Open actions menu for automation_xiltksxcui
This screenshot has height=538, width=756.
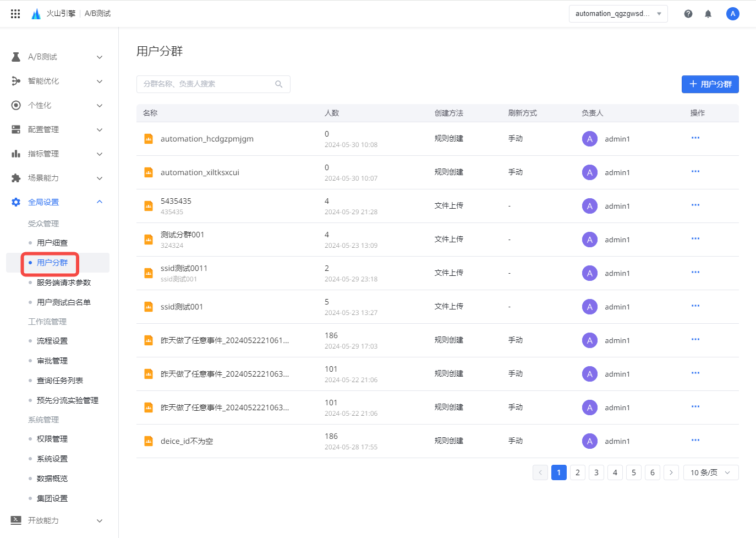pos(695,171)
